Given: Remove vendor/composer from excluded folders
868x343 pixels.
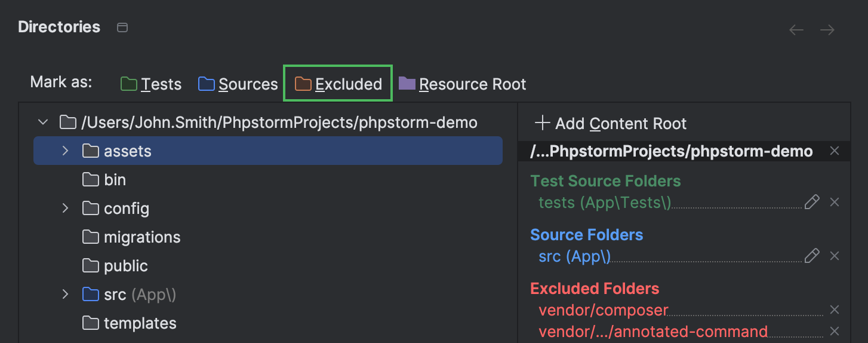Looking at the screenshot, I should (x=835, y=310).
